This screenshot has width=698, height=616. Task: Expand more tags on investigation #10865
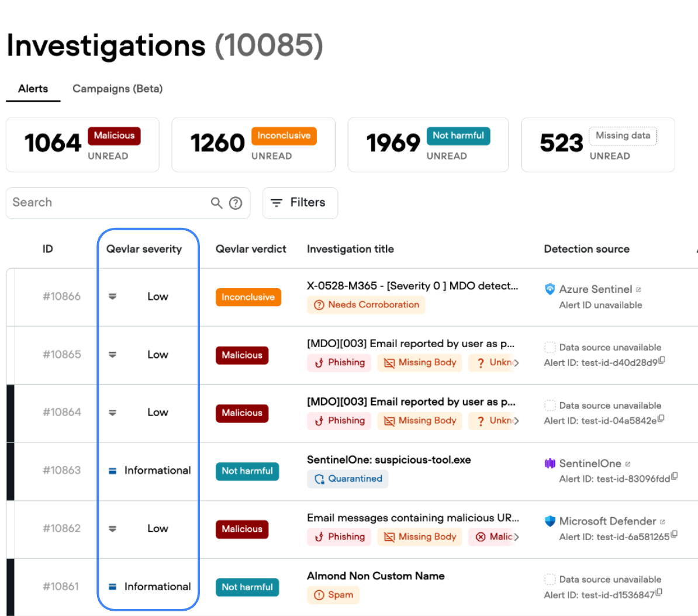tap(516, 363)
